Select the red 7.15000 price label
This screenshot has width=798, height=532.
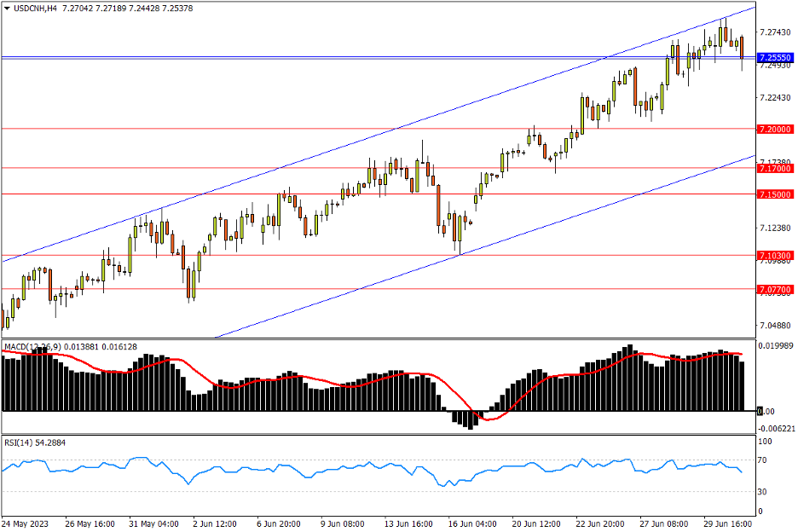coord(775,194)
